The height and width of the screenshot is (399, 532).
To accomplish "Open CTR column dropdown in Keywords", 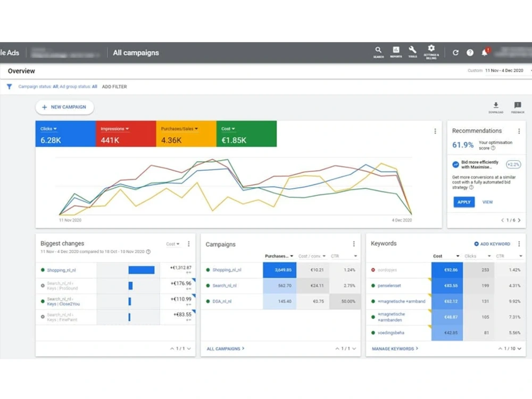I will click(x=509, y=256).
